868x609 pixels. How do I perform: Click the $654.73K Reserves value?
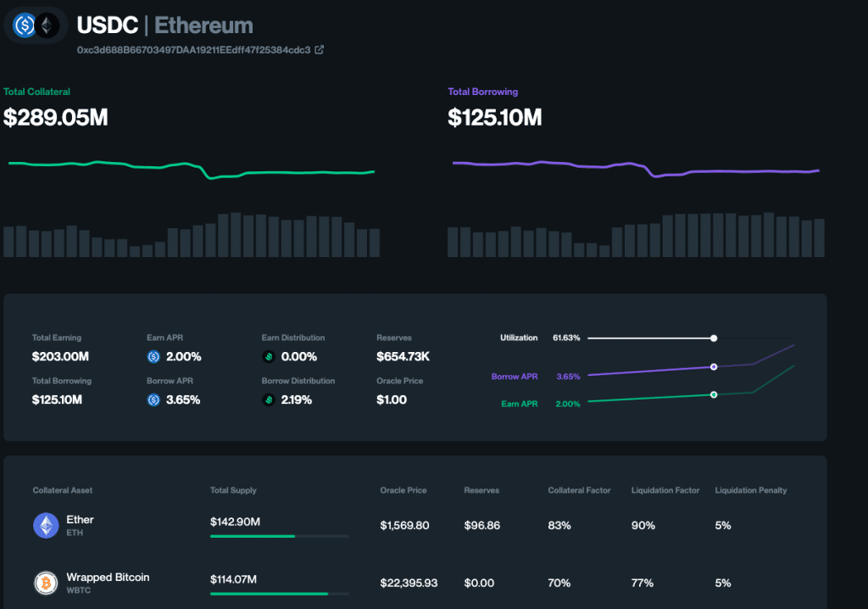(403, 357)
